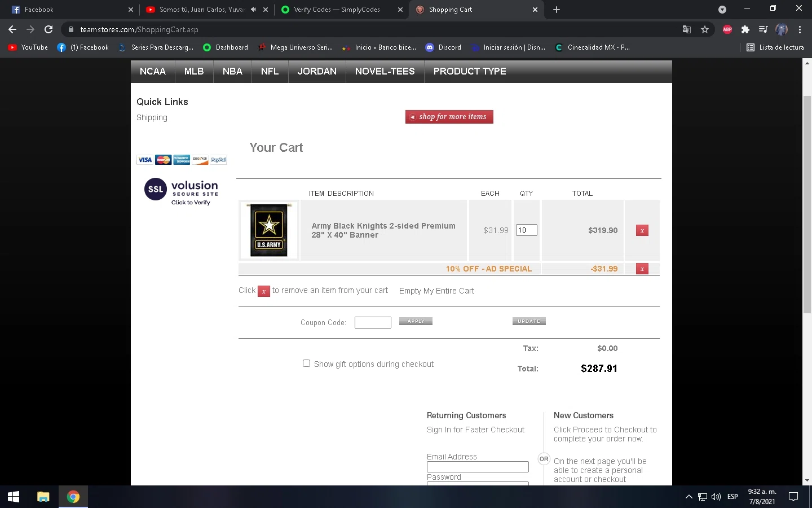812x508 pixels.
Task: Open volume control in system tray
Action: (x=716, y=497)
